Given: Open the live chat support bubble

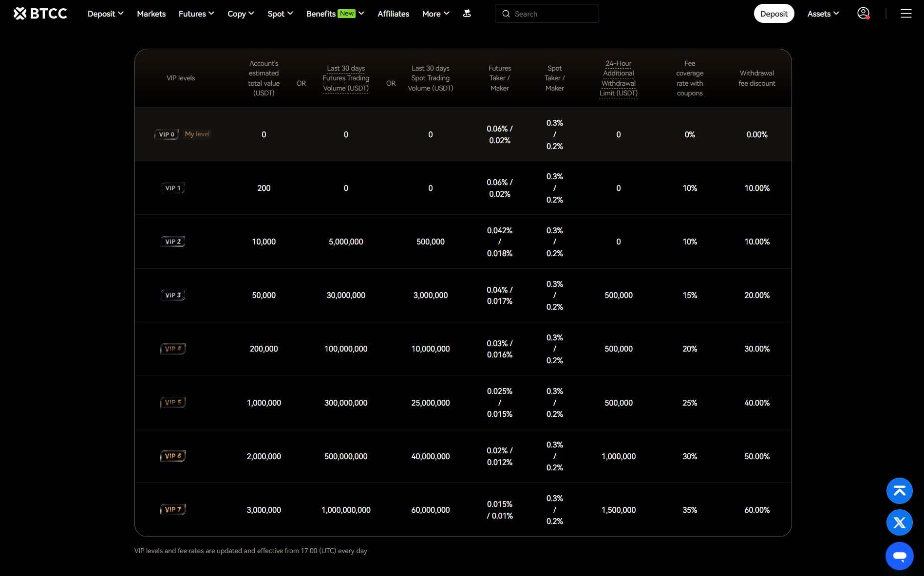Looking at the screenshot, I should 899,556.
